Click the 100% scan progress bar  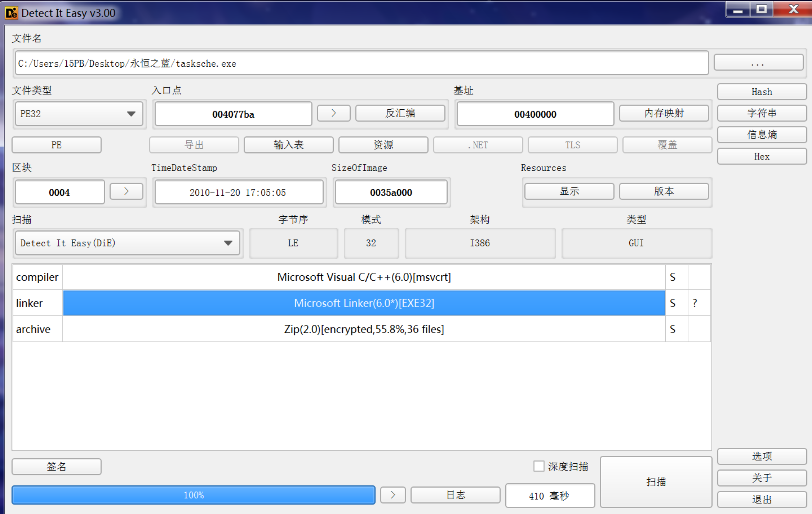pyautogui.click(x=193, y=495)
